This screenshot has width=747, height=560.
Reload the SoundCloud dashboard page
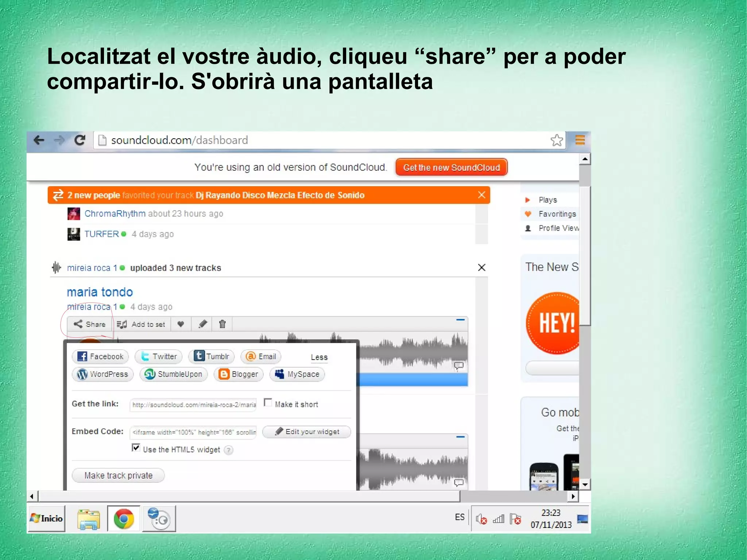(x=80, y=140)
